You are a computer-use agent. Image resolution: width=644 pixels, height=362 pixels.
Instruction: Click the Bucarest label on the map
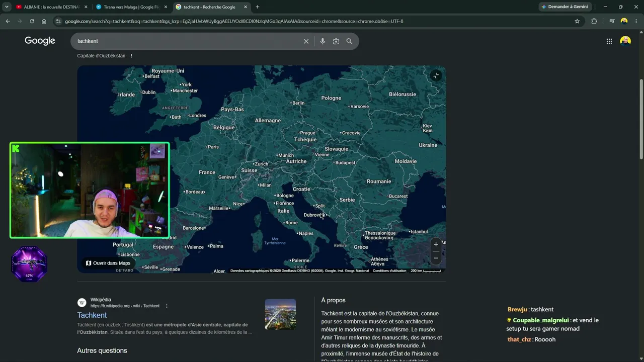pos(397,196)
